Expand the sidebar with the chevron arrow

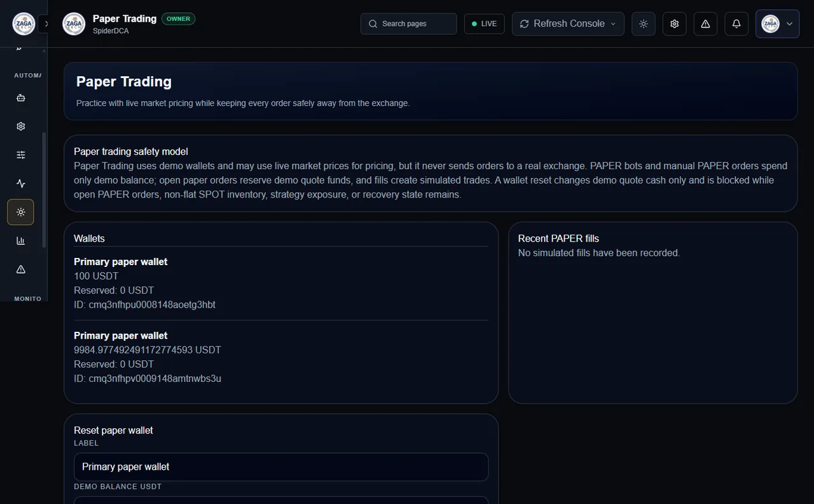tap(46, 24)
